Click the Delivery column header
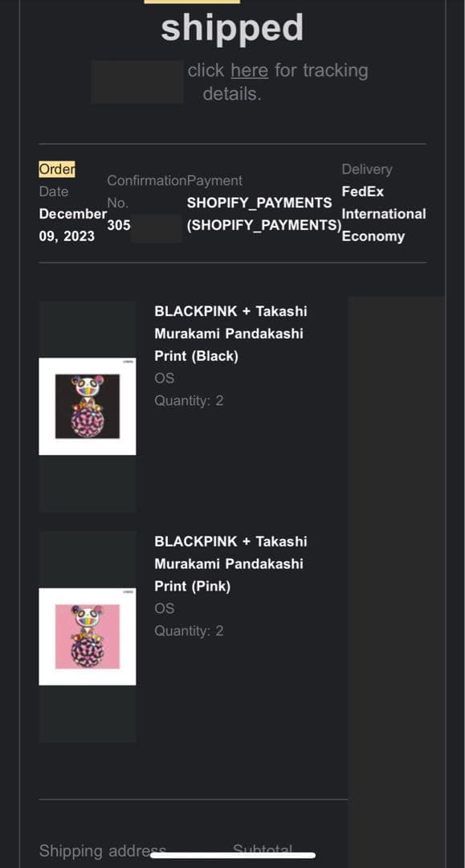The width and height of the screenshot is (465, 868). (x=366, y=169)
